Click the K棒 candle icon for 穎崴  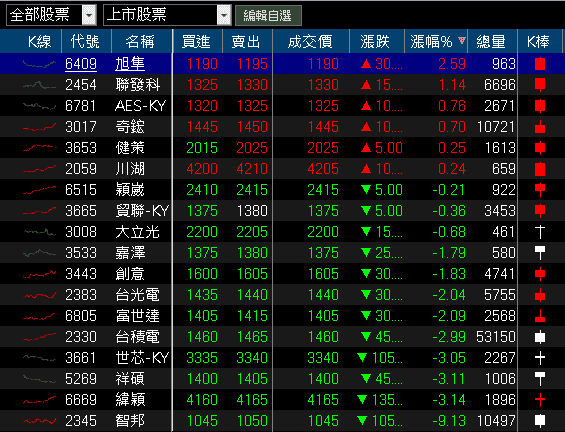pyautogui.click(x=540, y=190)
